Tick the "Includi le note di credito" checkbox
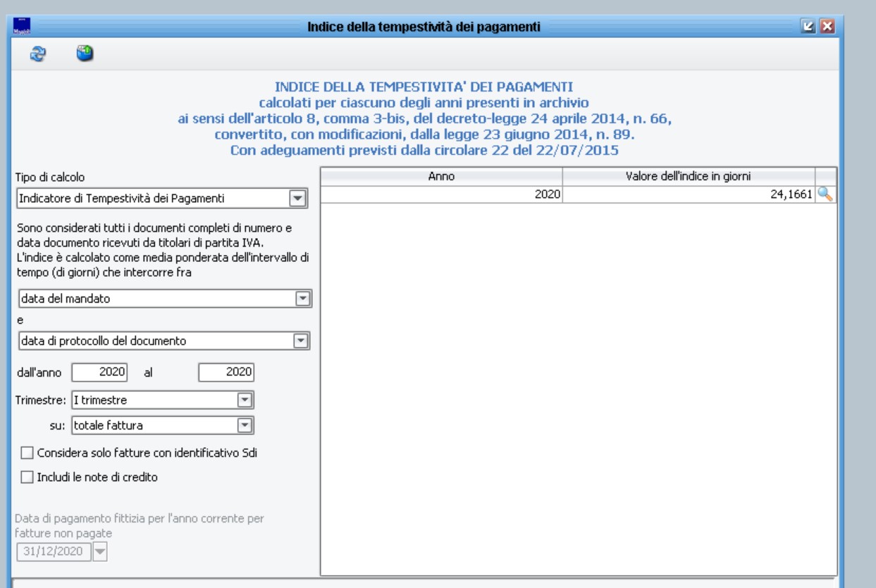Screen dimensions: 876x588 tap(27, 477)
